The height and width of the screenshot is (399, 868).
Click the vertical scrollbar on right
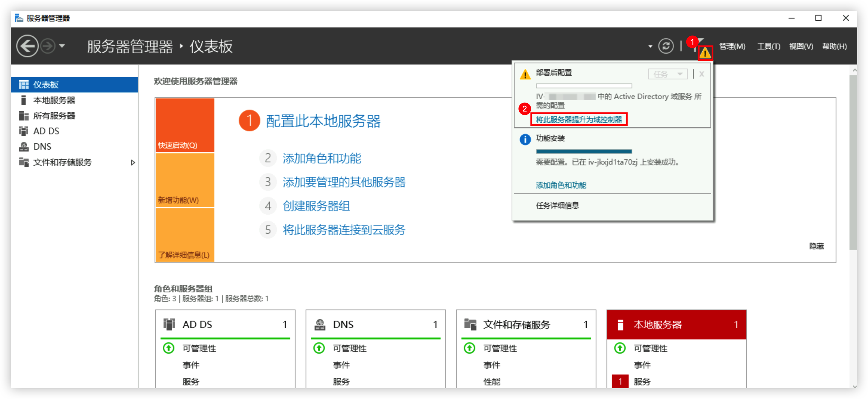click(x=853, y=162)
